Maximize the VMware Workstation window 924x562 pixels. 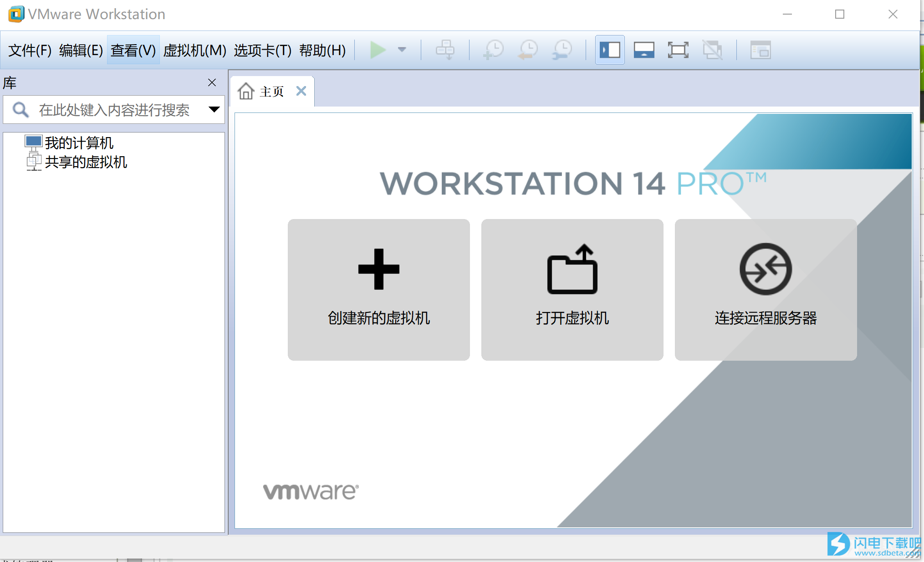pyautogui.click(x=840, y=14)
